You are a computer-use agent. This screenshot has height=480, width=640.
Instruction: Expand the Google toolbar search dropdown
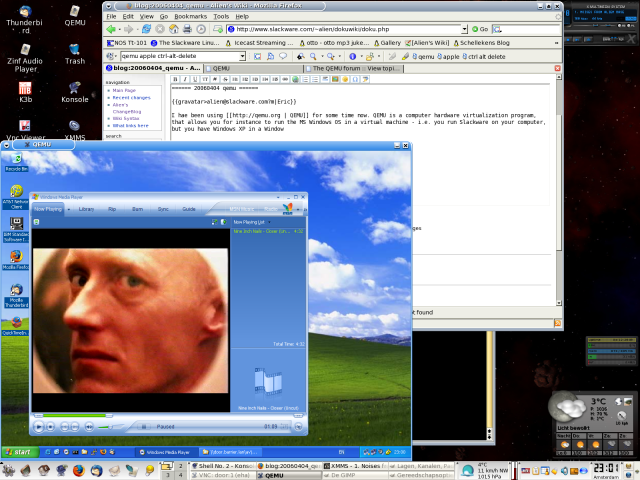coord(242,56)
